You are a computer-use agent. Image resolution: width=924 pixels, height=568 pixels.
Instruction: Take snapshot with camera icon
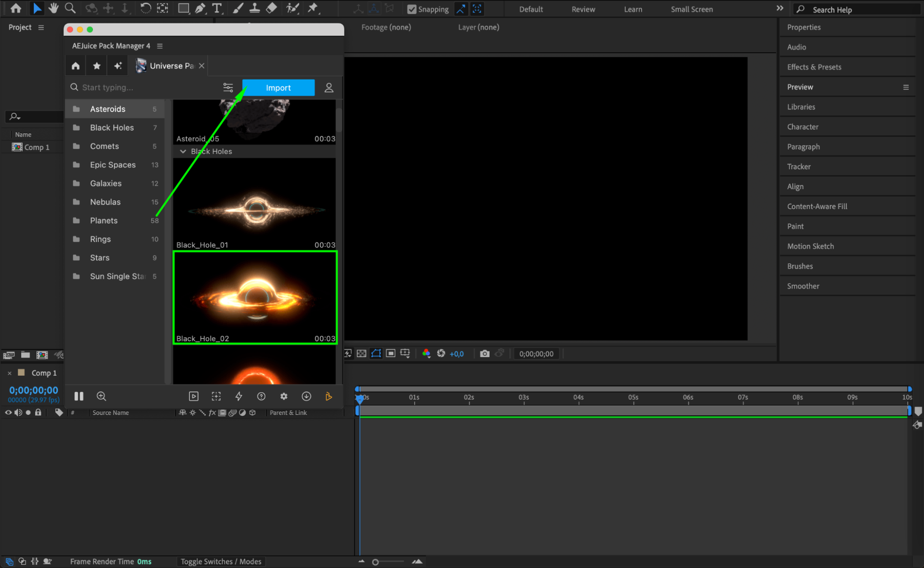484,354
